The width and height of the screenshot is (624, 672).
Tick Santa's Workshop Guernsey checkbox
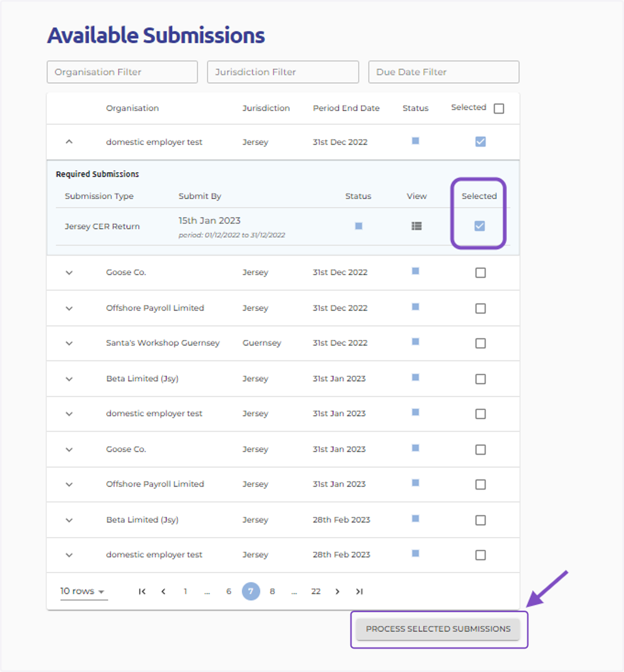[480, 343]
